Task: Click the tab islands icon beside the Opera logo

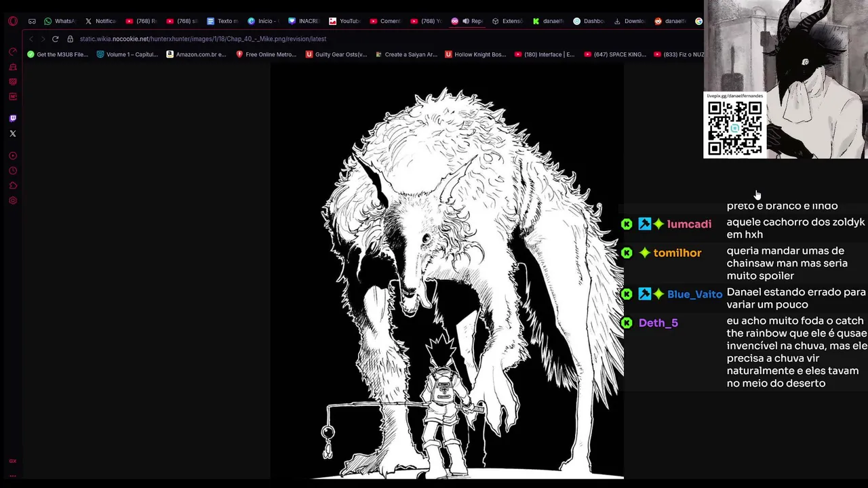Action: point(32,21)
